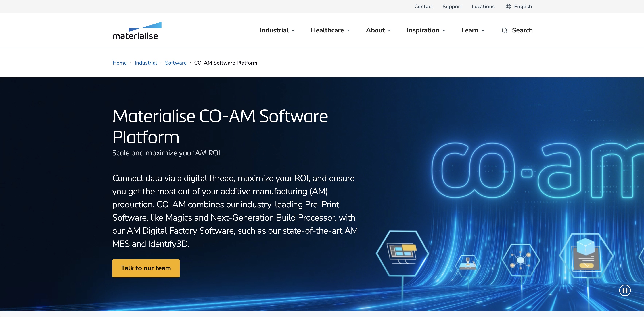Click the globe language icon
644x317 pixels.
pos(508,7)
